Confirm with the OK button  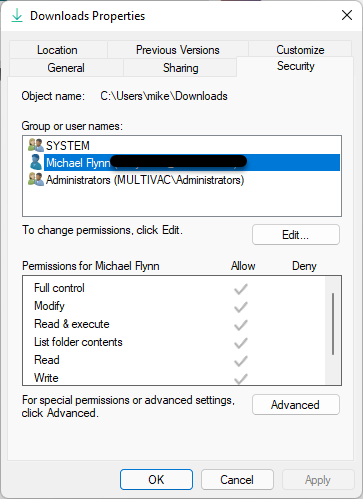pos(156,480)
